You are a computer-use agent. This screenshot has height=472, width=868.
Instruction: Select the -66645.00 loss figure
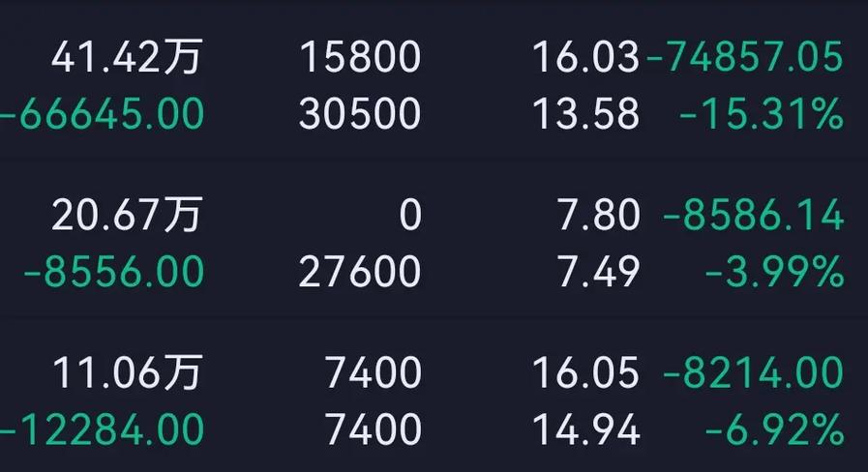coord(103,115)
